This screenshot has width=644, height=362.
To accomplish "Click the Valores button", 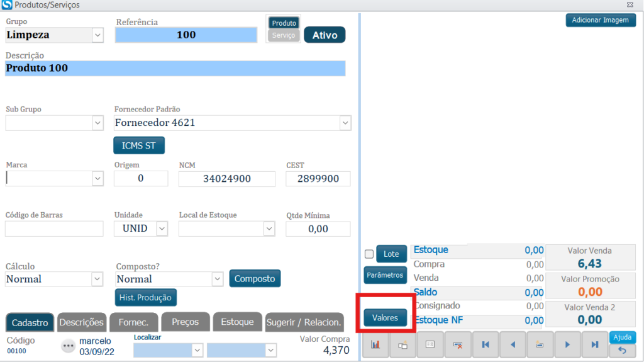I will click(385, 318).
